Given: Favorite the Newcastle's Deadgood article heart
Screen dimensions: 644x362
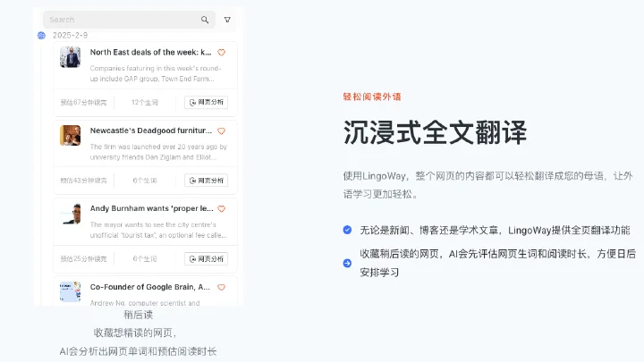Looking at the screenshot, I should (x=222, y=130).
